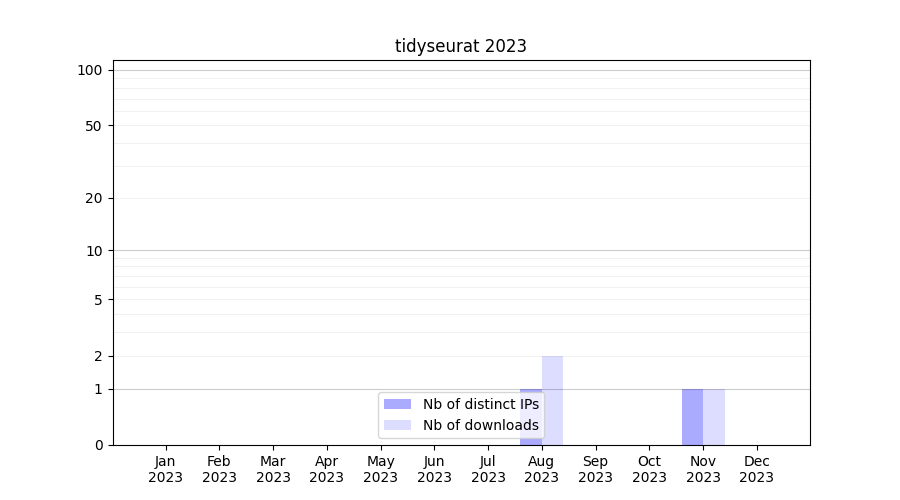Click the November downloads bar
Viewport: 900px width, 500px height.
point(714,417)
